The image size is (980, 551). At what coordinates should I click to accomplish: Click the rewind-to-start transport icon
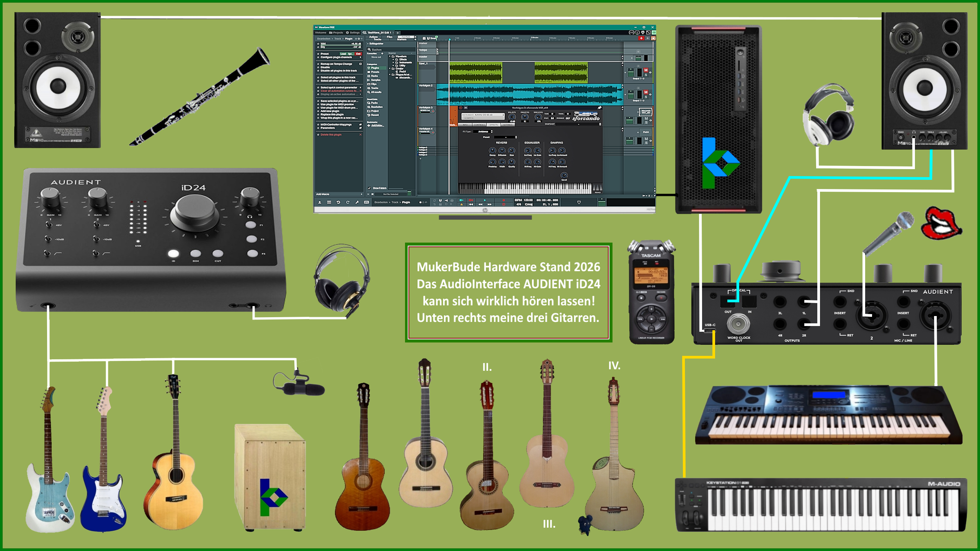click(471, 204)
